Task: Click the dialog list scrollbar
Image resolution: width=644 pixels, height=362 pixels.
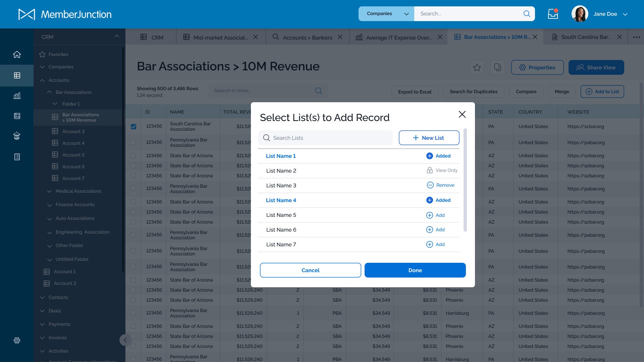Action: (465, 180)
